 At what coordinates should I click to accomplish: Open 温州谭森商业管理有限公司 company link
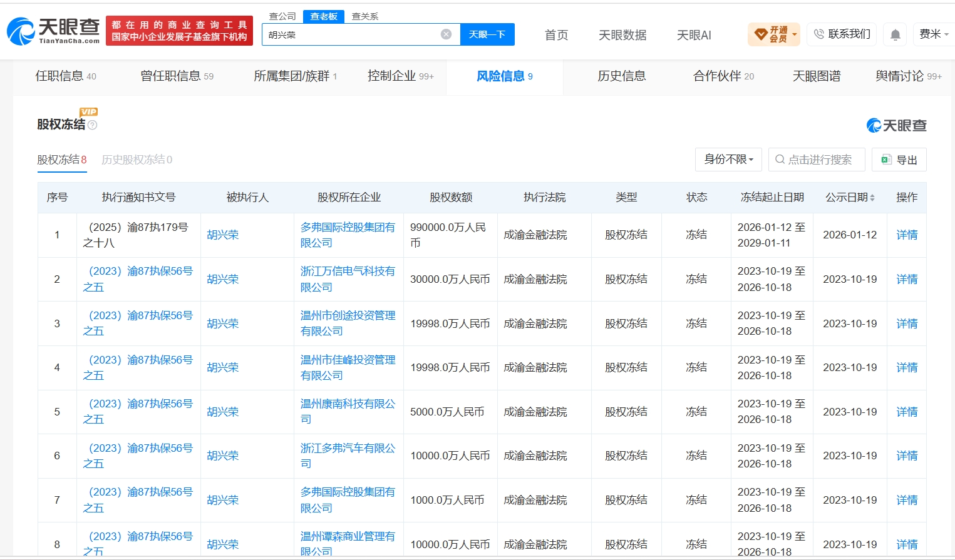[x=348, y=544]
